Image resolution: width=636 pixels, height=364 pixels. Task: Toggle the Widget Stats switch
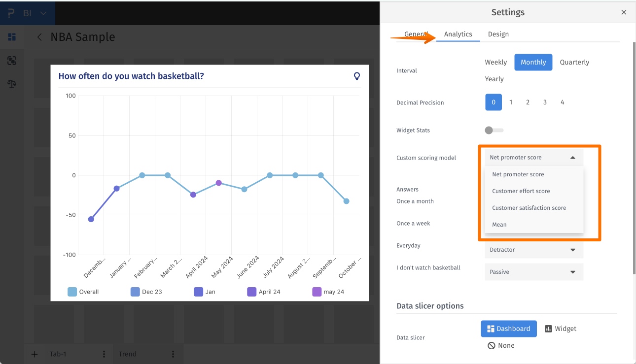pyautogui.click(x=494, y=130)
